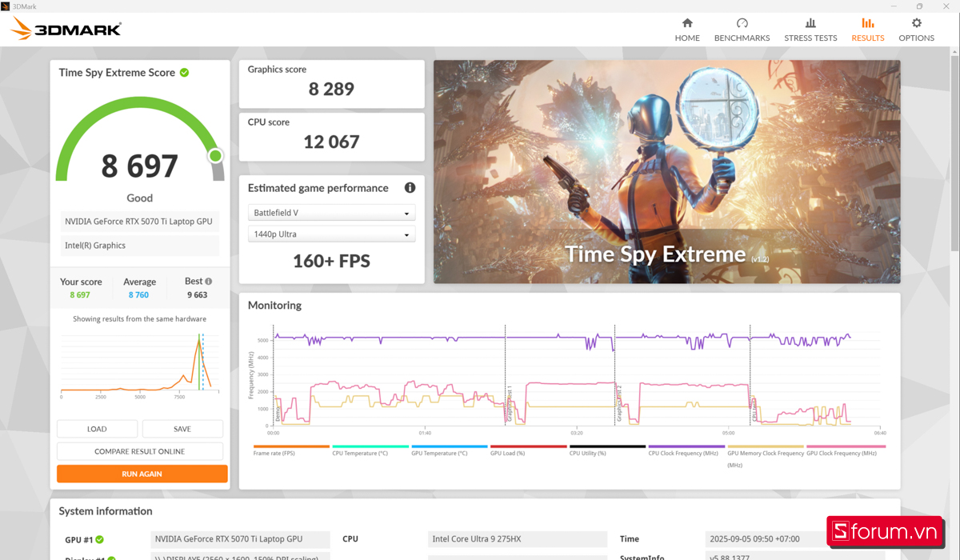The width and height of the screenshot is (960, 560).
Task: Click the 3DMark icon in title bar
Action: tap(6, 6)
